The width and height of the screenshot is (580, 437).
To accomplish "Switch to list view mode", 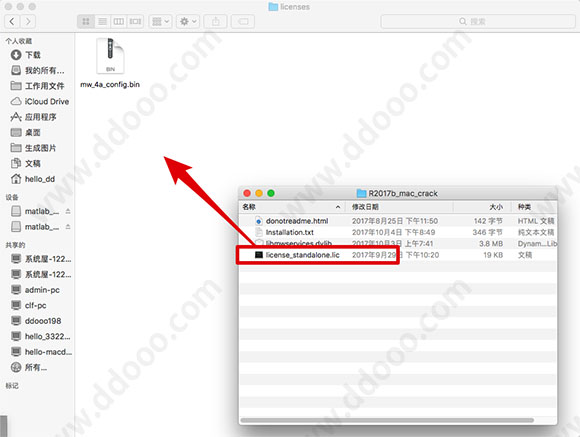I will (x=102, y=21).
